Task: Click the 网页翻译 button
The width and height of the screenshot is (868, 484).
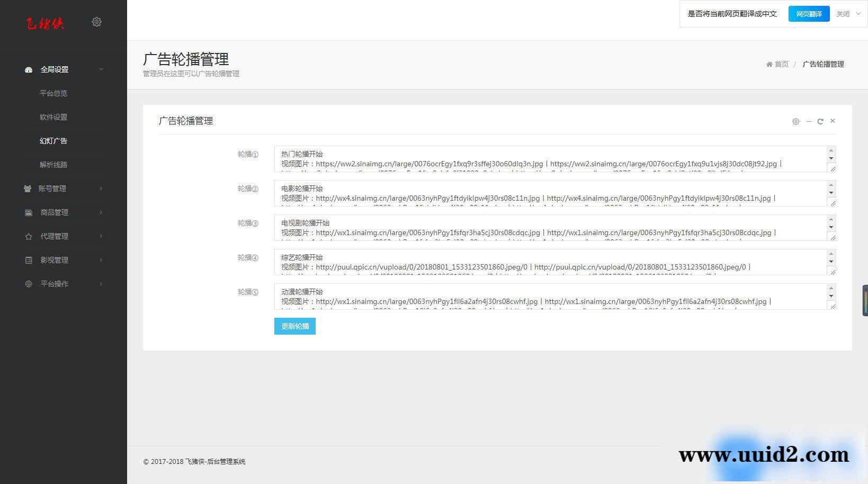Action: click(809, 14)
